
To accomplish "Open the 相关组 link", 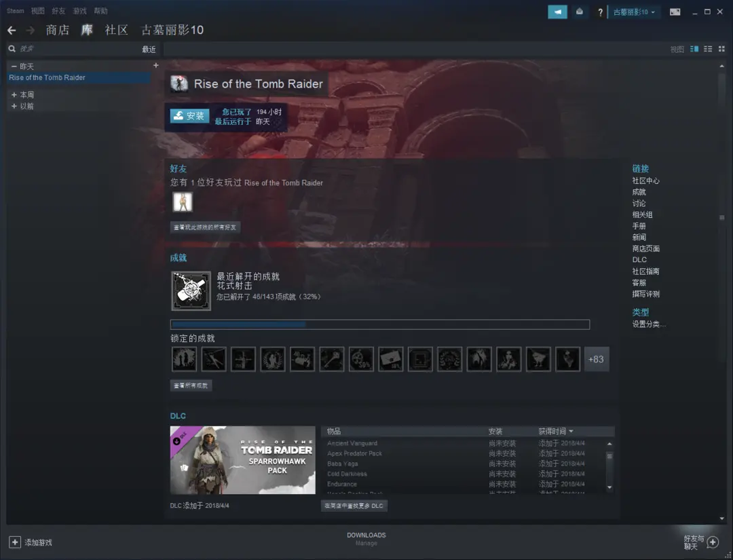I will coord(642,214).
